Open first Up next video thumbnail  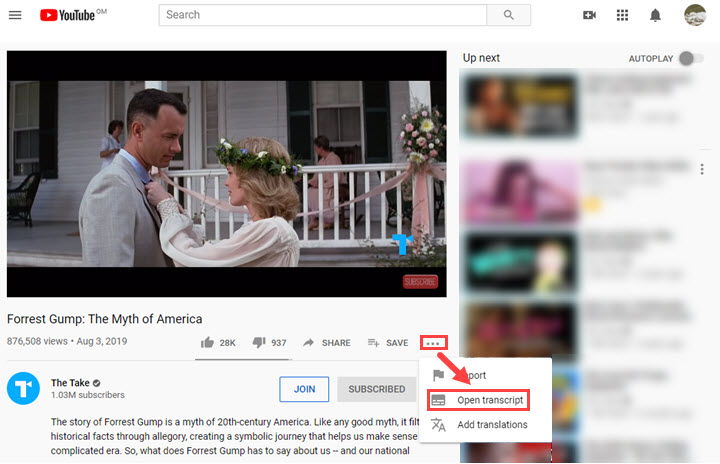[x=520, y=107]
